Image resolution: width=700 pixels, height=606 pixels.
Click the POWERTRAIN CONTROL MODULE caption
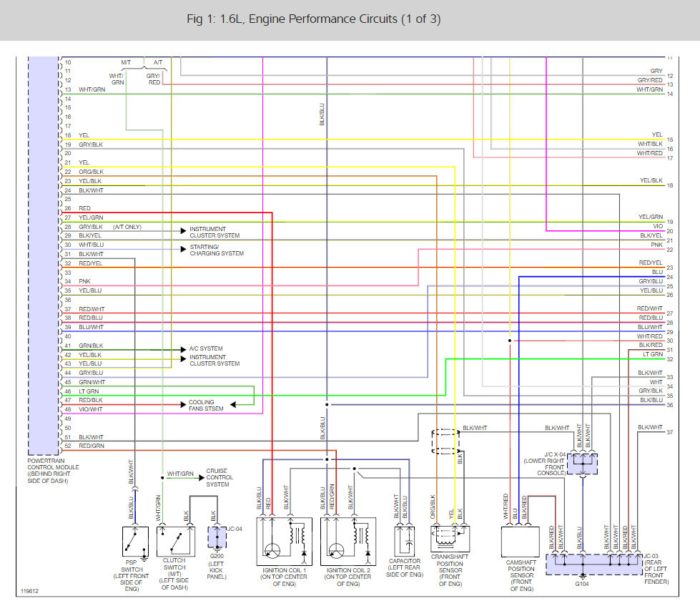pyautogui.click(x=53, y=471)
